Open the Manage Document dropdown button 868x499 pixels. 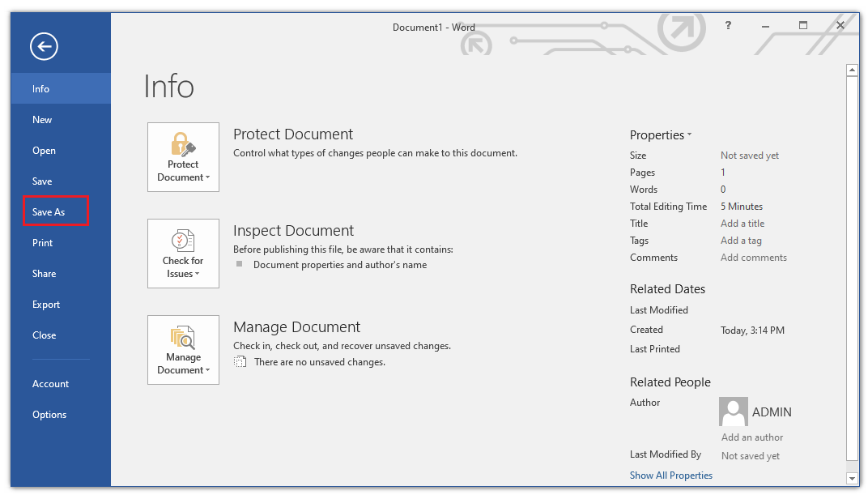pyautogui.click(x=183, y=350)
